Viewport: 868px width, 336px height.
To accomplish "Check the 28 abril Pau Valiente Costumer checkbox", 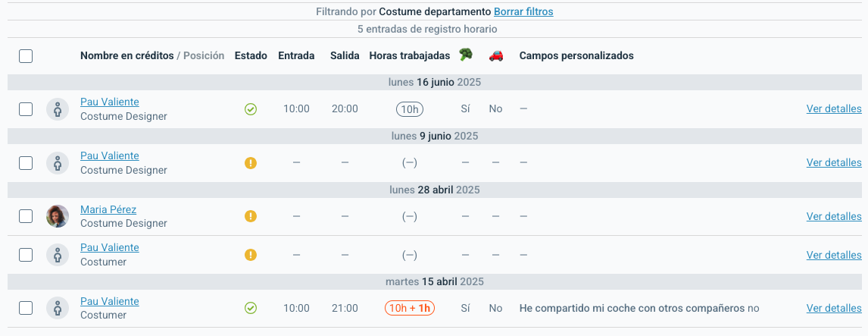I will tap(26, 255).
